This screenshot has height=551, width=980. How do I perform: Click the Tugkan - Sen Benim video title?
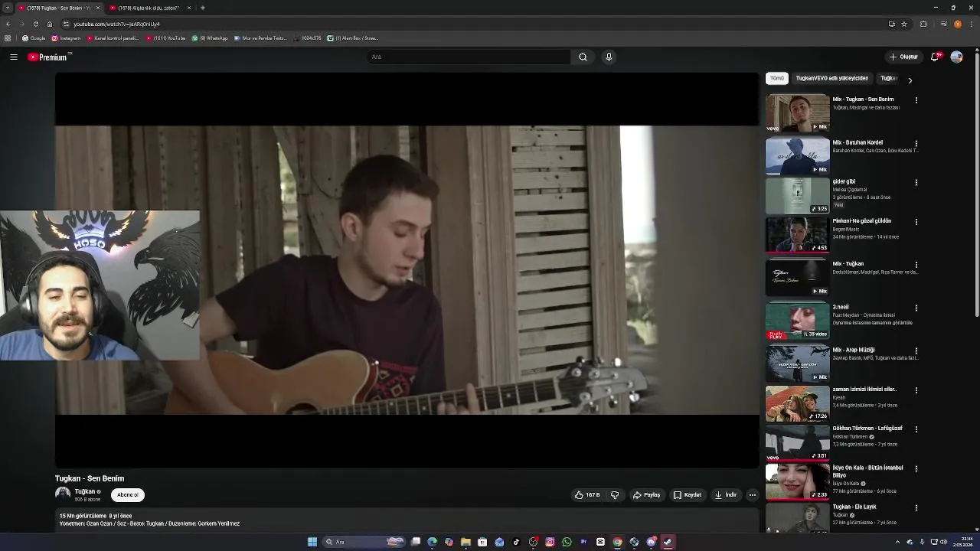click(90, 478)
